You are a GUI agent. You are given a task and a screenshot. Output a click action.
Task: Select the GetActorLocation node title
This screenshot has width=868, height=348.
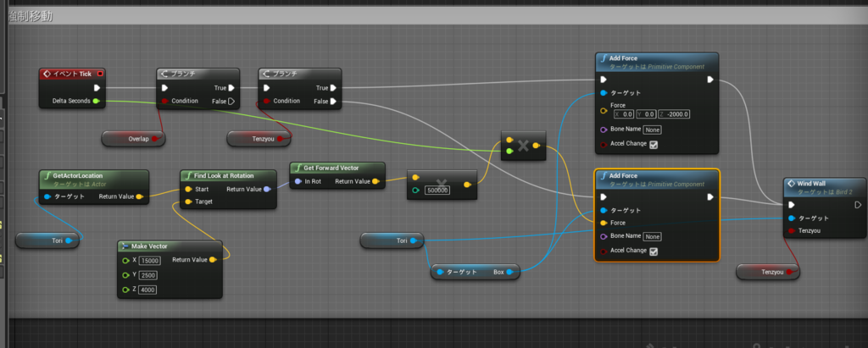point(77,175)
